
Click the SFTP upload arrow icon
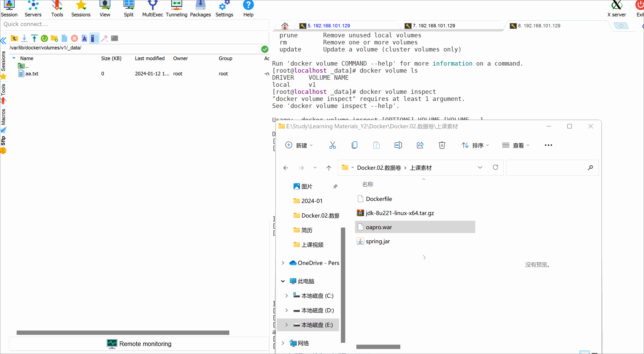pyautogui.click(x=34, y=38)
